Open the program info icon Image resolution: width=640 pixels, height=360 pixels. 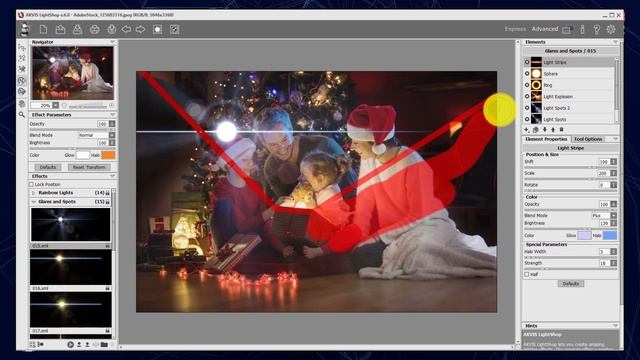point(582,29)
